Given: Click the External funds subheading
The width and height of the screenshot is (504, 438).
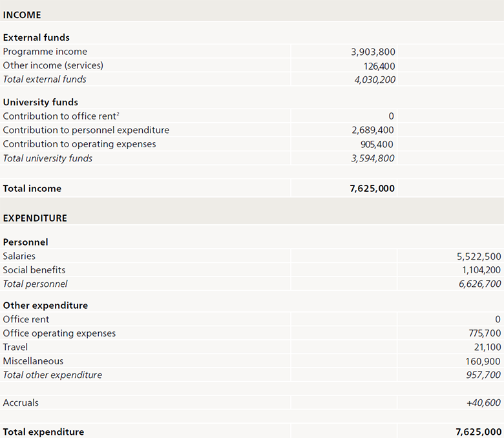Looking at the screenshot, I should click(x=36, y=37).
